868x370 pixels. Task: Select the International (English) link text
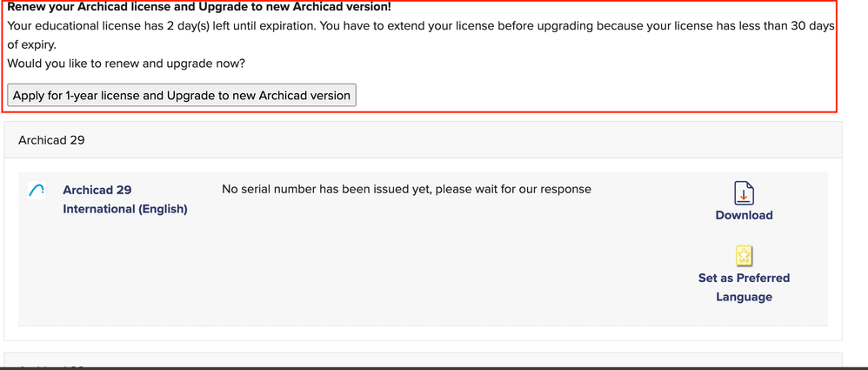point(125,209)
